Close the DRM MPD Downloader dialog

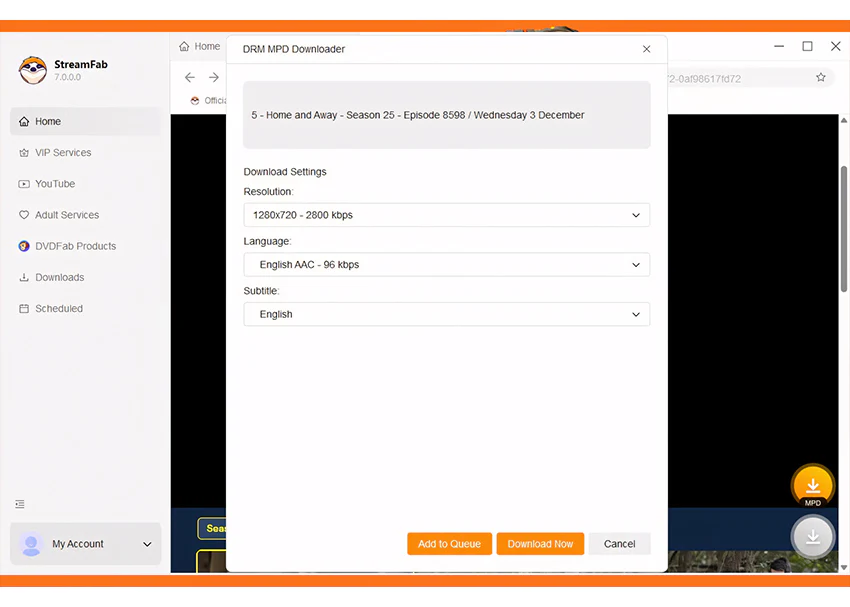point(646,49)
